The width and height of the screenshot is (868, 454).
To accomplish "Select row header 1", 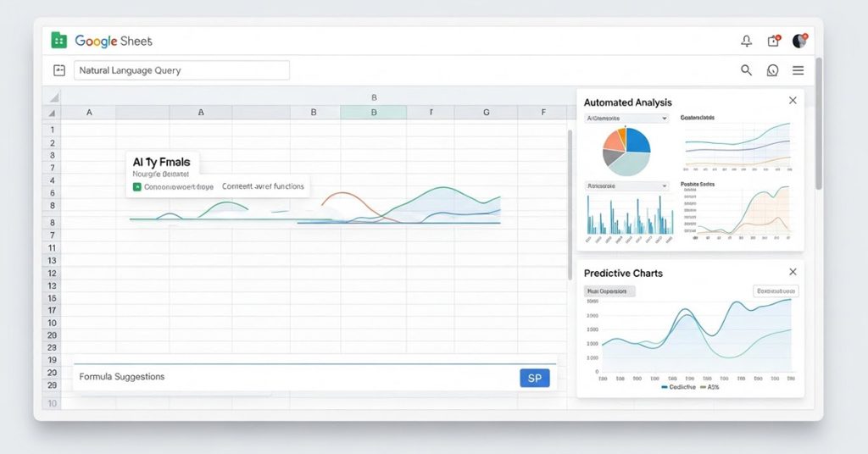I will pos(52,130).
